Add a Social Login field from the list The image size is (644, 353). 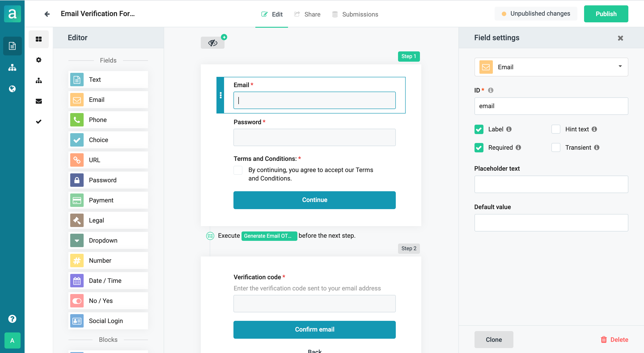(x=108, y=321)
